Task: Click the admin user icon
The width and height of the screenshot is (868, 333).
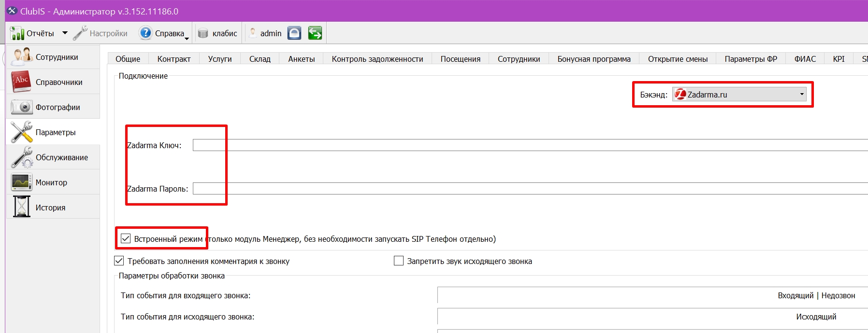Action: [x=252, y=33]
